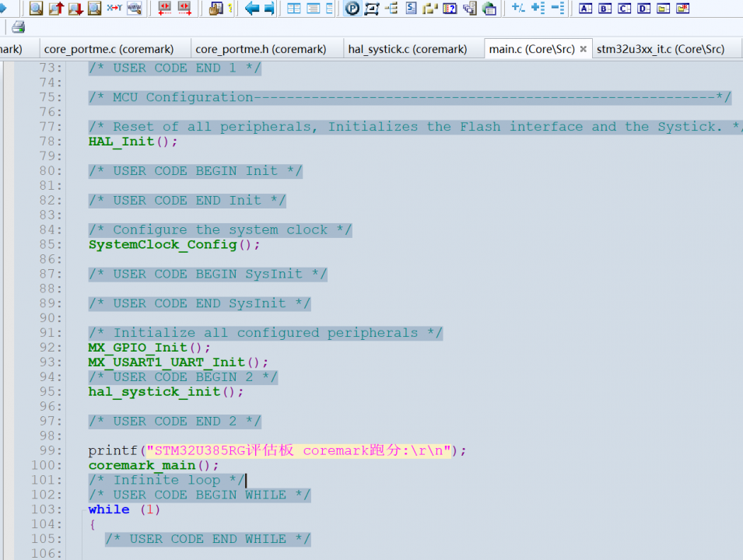The width and height of the screenshot is (743, 560).
Task: Click comment 'USER CODE BEGIN Init'
Action: 195,171
